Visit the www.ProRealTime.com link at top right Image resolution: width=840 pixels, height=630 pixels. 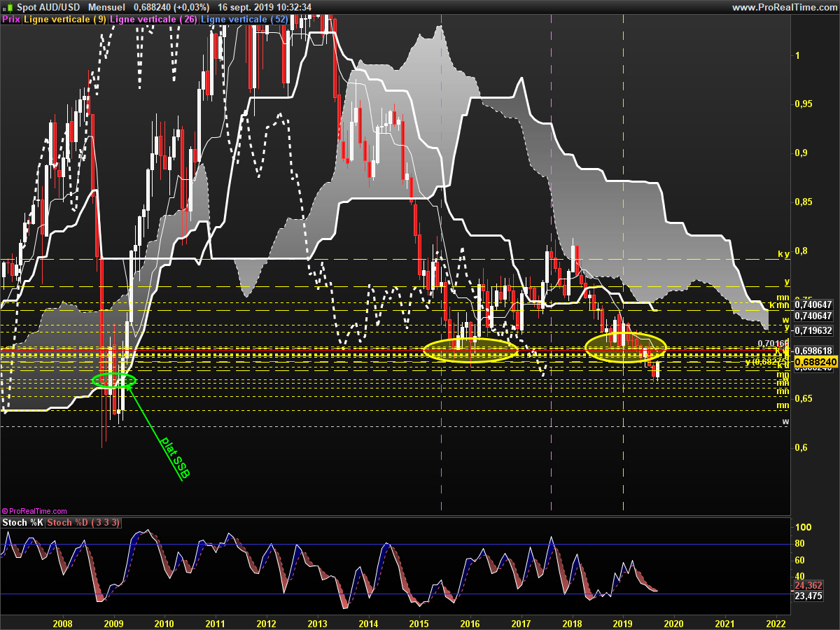[784, 7]
